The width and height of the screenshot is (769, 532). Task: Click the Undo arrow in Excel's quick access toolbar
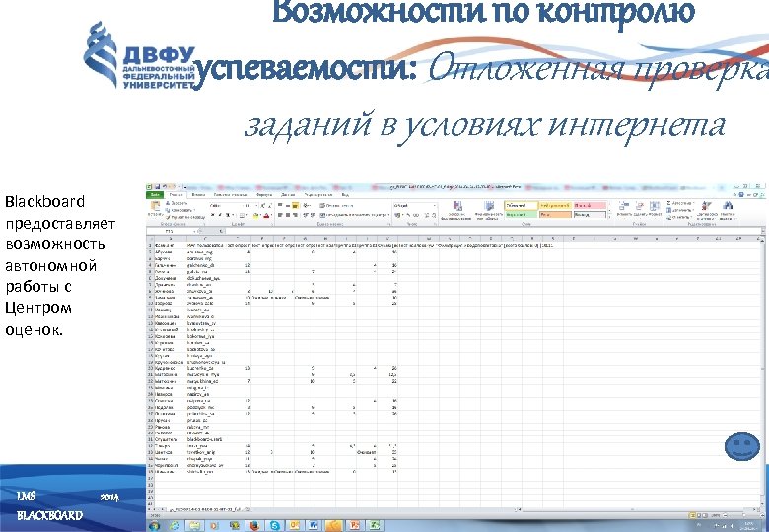(165, 186)
